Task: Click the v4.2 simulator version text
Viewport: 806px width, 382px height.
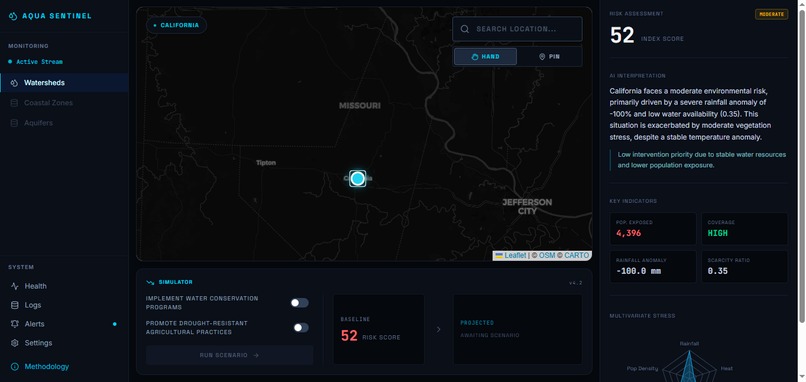Action: [575, 283]
